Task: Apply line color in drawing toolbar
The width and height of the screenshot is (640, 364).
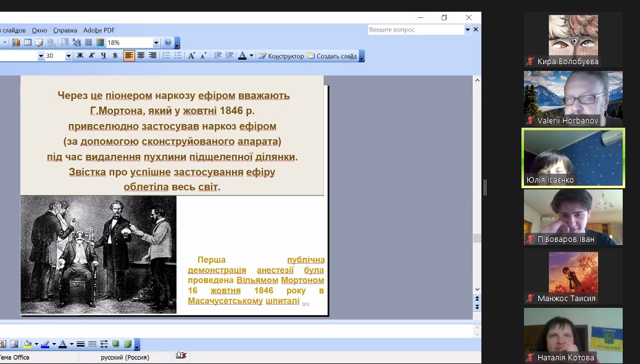Action: pyautogui.click(x=45, y=344)
